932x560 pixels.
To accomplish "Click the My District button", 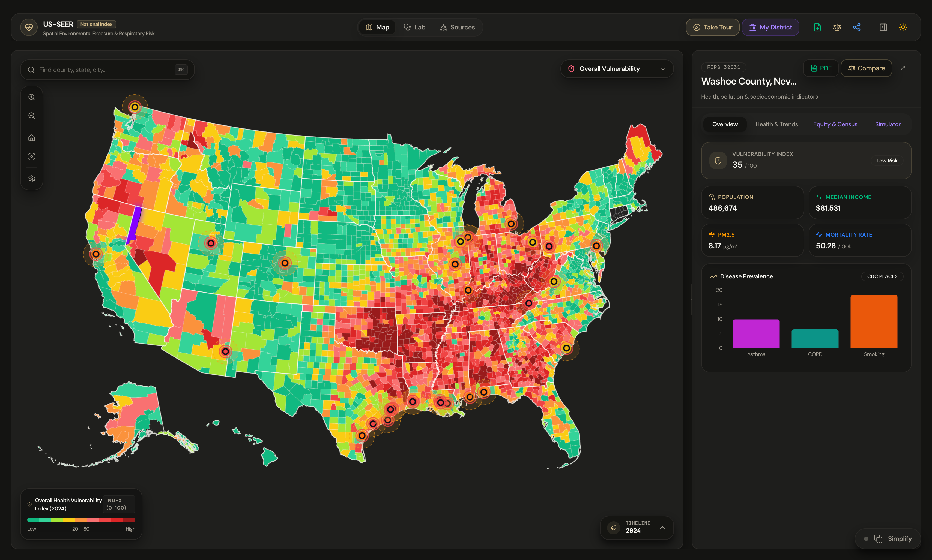I will 770,27.
